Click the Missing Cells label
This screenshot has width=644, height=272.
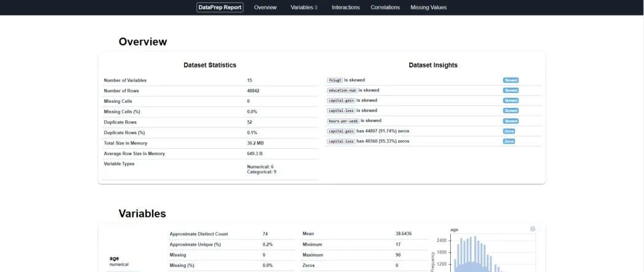(118, 101)
